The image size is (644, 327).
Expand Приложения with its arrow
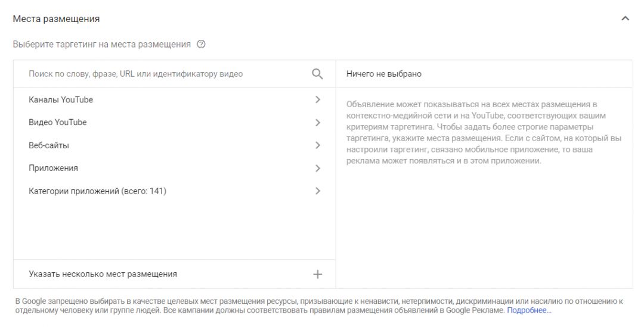pyautogui.click(x=317, y=168)
